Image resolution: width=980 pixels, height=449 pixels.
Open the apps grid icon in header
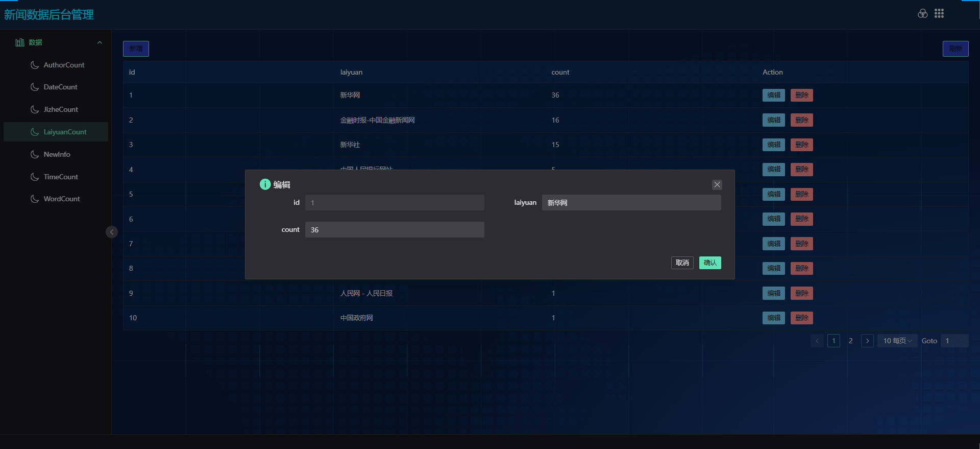[x=939, y=14]
